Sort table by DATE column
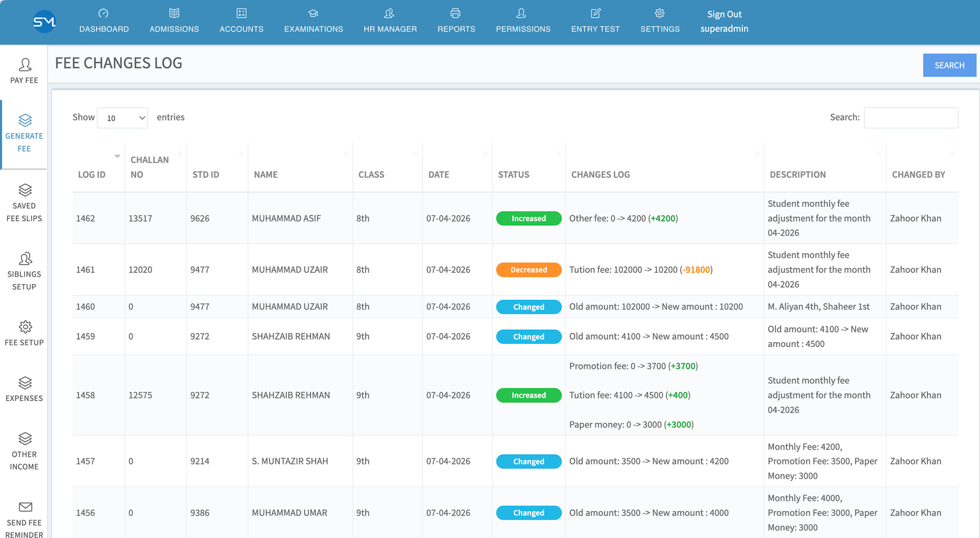Screen dimensions: 980x538 [457, 167]
